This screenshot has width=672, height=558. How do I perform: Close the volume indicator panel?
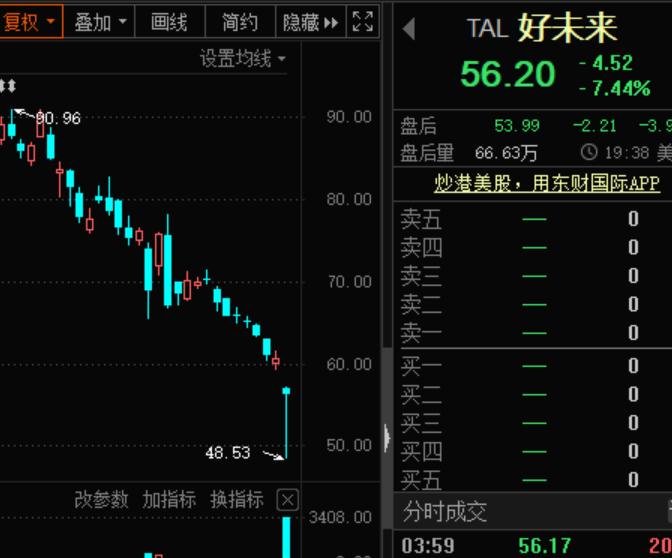(287, 500)
